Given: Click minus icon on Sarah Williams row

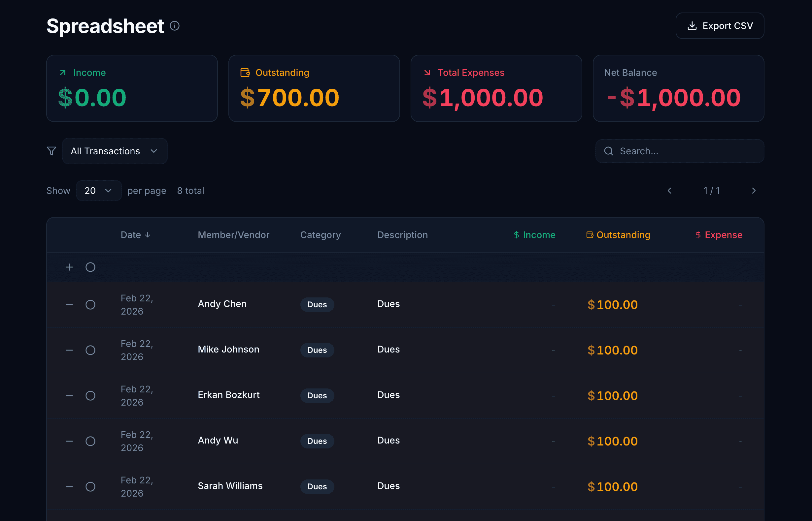Looking at the screenshot, I should click(69, 487).
